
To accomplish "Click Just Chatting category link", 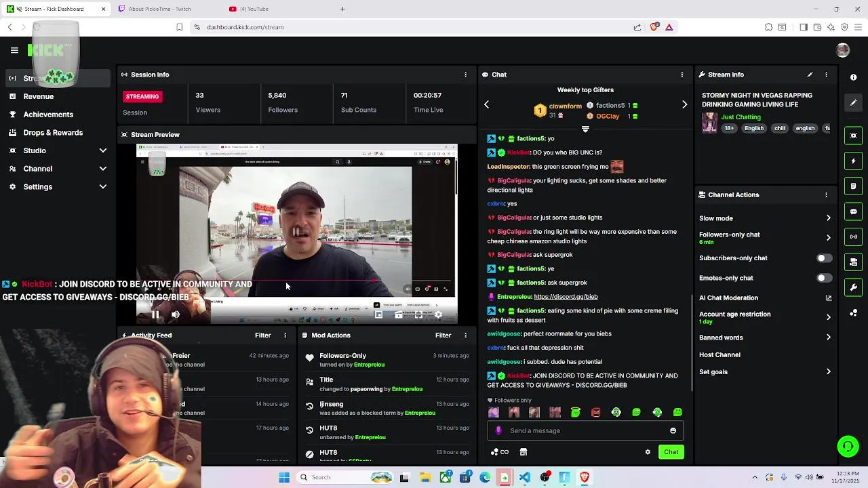I will (x=741, y=117).
